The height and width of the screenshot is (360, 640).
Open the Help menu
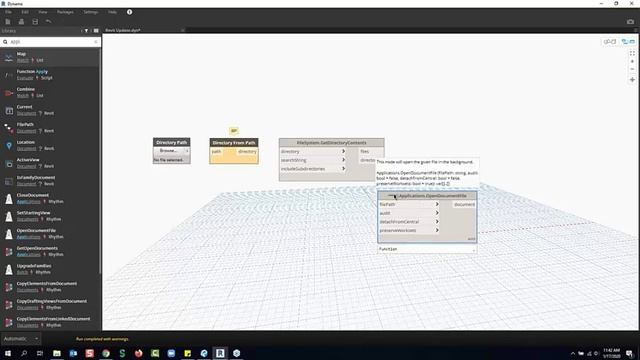point(112,12)
